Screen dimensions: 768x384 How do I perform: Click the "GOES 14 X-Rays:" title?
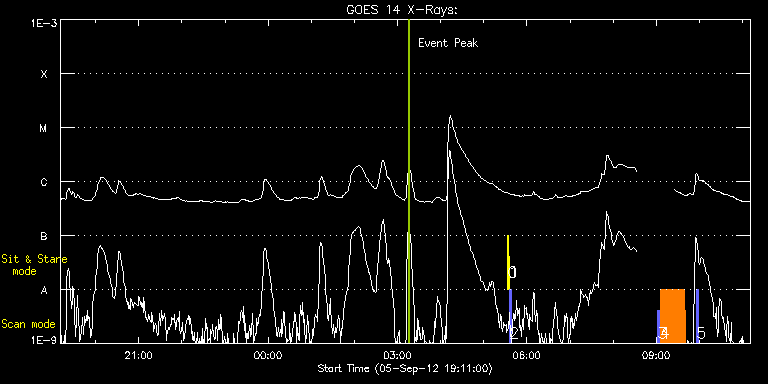tap(402, 10)
